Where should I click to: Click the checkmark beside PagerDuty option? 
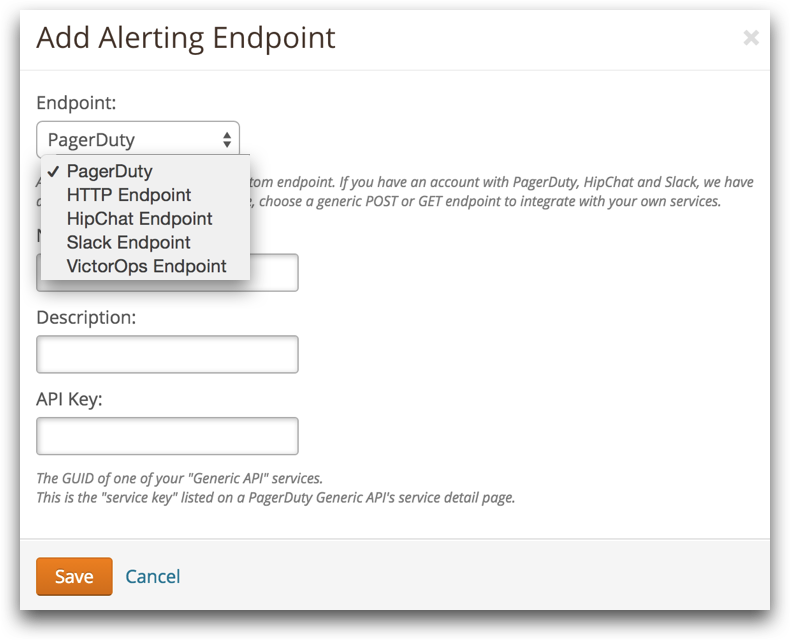click(53, 171)
